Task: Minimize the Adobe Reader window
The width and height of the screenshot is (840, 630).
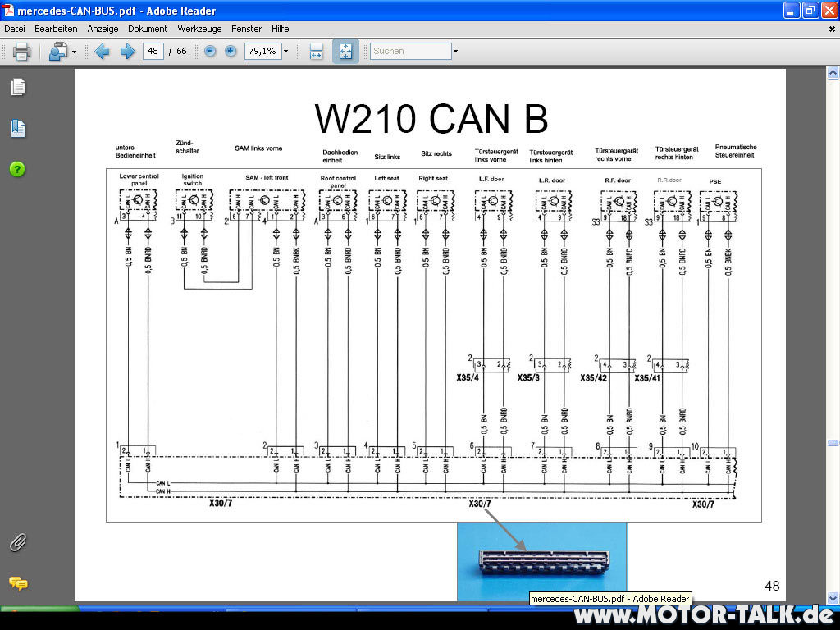Action: (x=792, y=10)
